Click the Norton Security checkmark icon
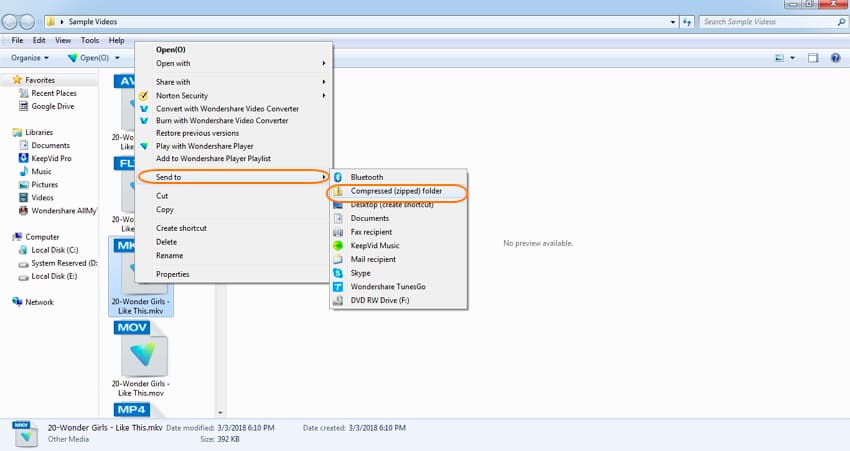 tap(144, 96)
